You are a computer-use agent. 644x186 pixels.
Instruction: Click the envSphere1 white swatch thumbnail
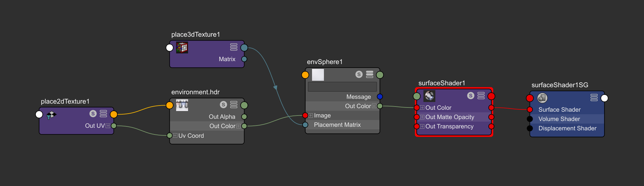point(318,75)
